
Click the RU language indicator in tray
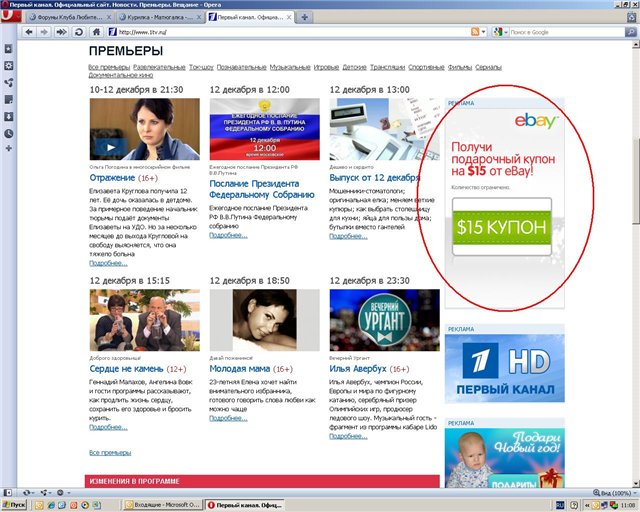(560, 505)
